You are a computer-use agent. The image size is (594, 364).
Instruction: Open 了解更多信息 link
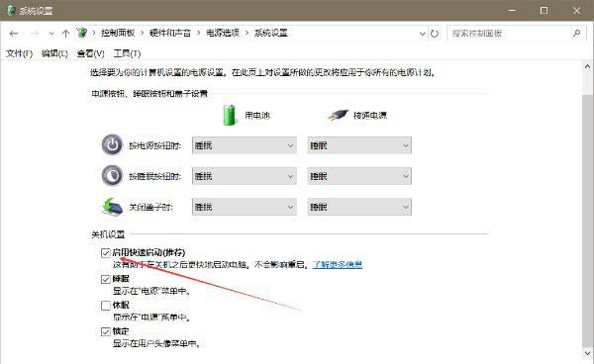338,264
